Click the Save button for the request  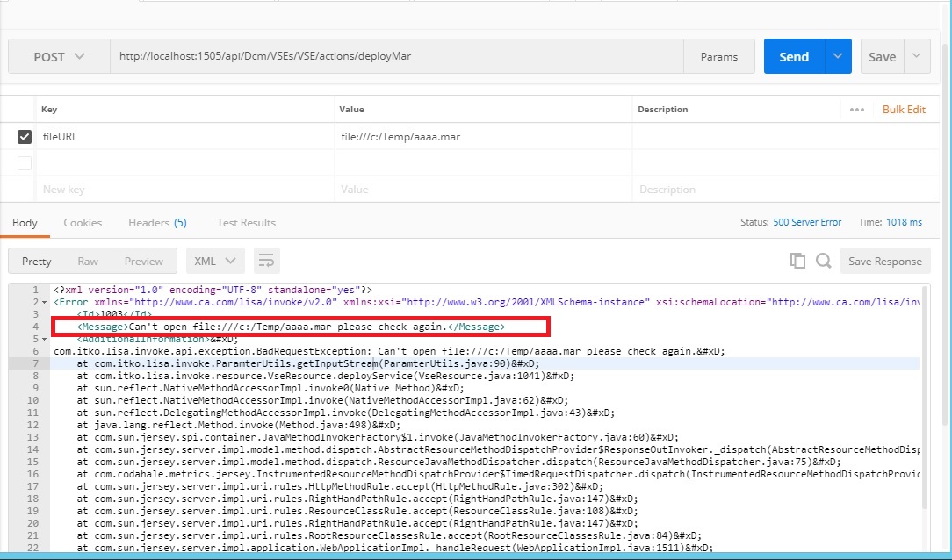pyautogui.click(x=882, y=55)
